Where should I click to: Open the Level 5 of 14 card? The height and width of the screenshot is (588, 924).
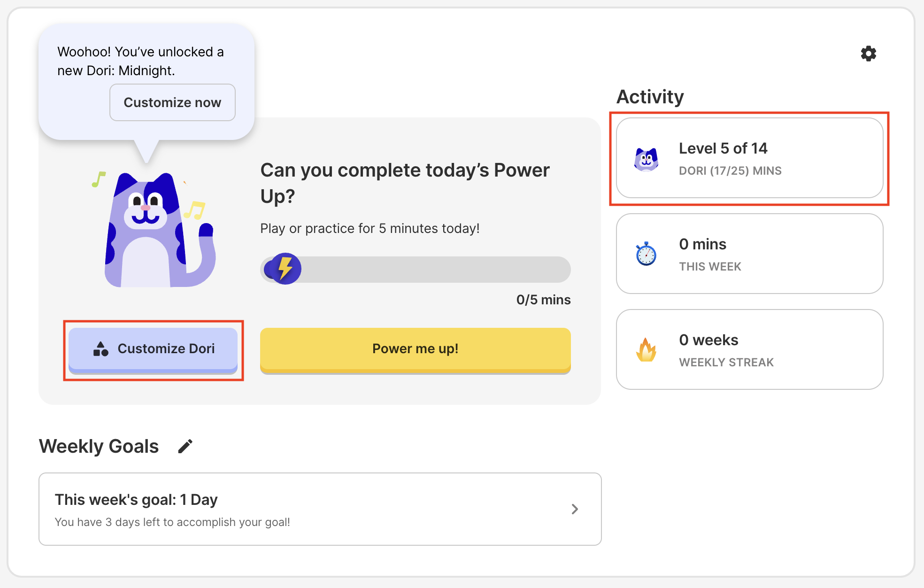click(749, 158)
